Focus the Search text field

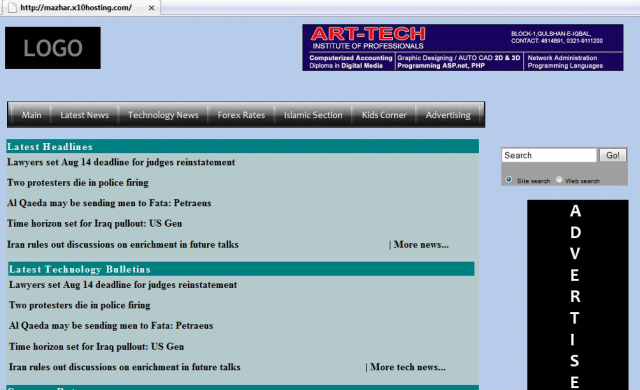pyautogui.click(x=549, y=155)
